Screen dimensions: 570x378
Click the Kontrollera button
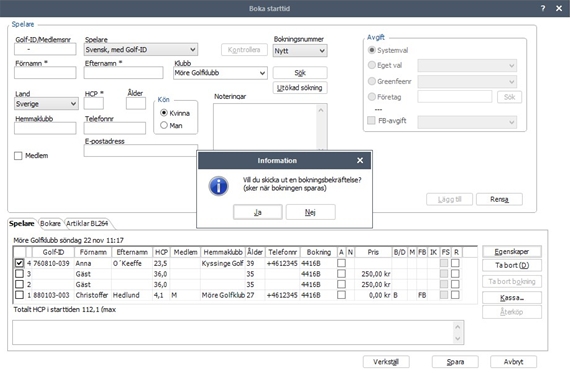[244, 50]
